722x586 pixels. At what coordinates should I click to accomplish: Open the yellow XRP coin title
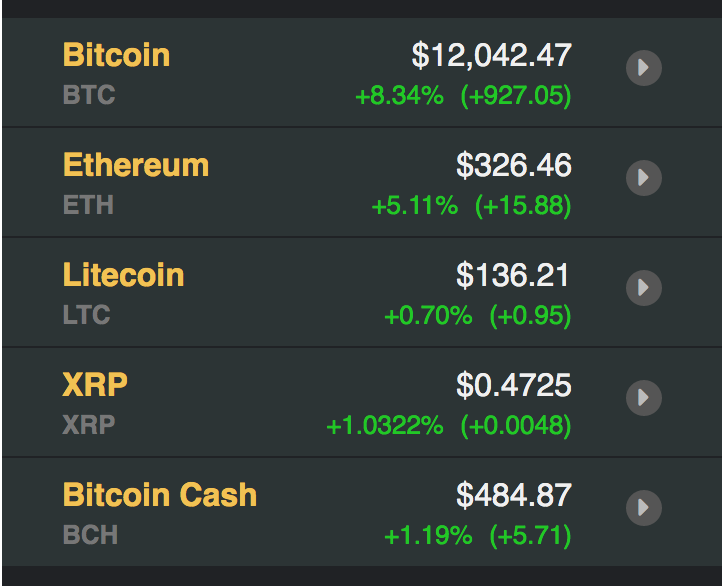95,385
